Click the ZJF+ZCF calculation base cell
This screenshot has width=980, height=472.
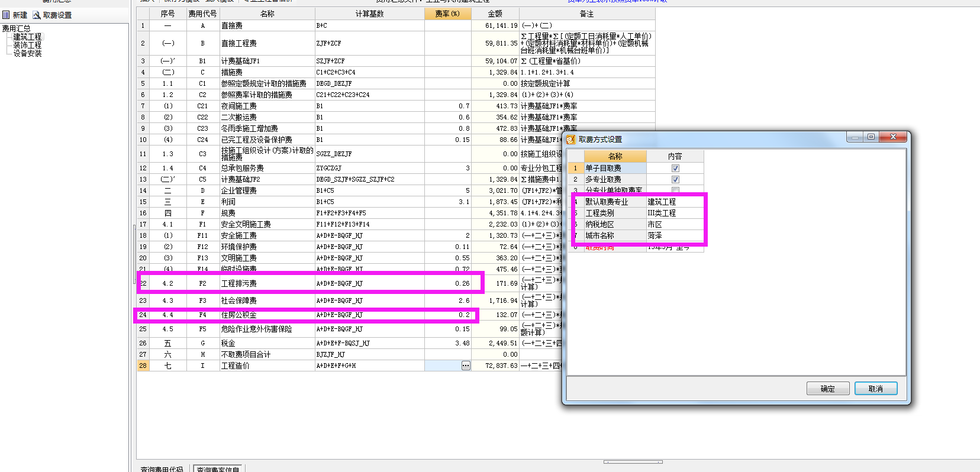tap(370, 43)
